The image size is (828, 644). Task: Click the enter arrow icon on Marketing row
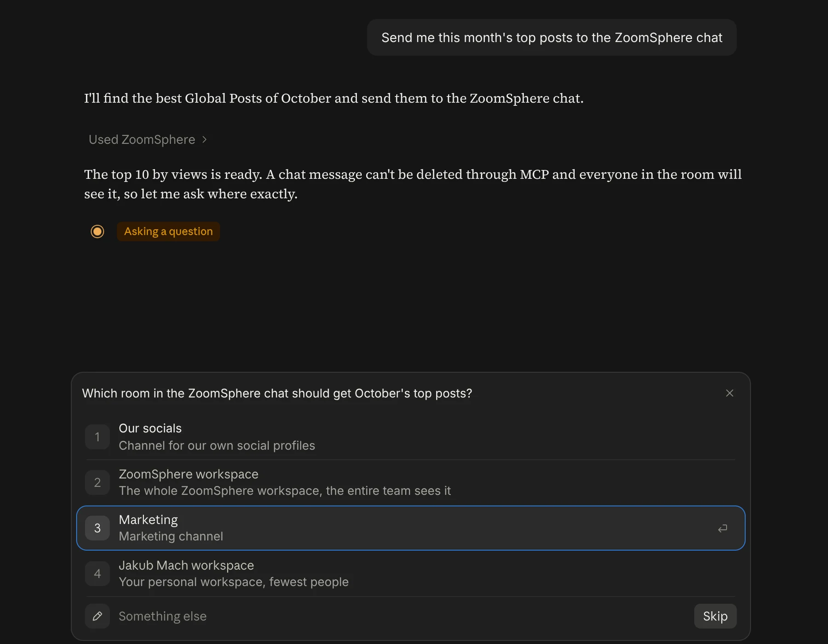coord(722,528)
